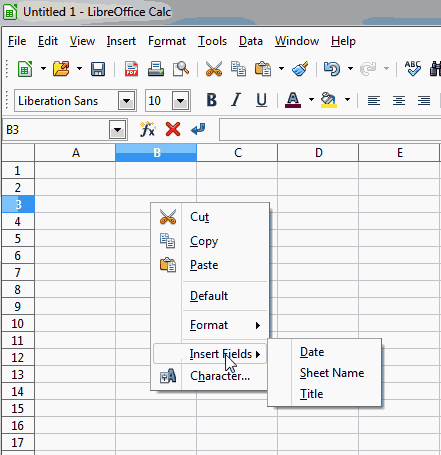Click the Undo arrow icon
The width and height of the screenshot is (441, 455).
point(332,69)
